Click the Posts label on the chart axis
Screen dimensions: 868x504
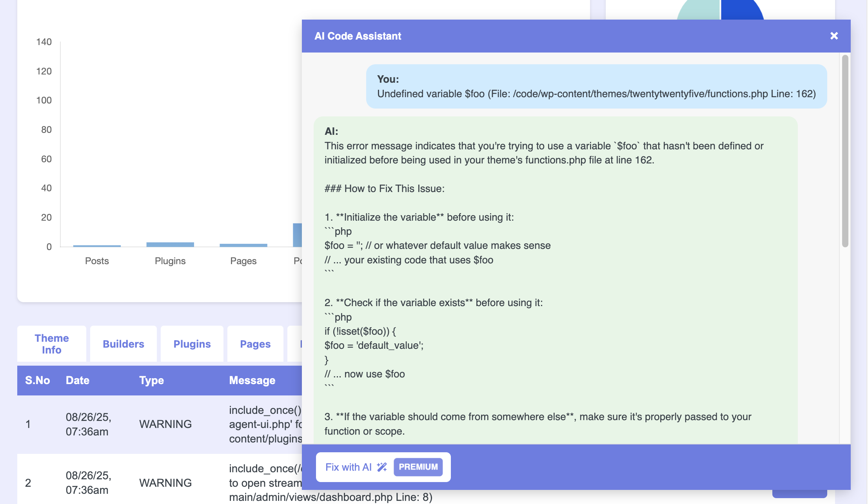tap(97, 261)
